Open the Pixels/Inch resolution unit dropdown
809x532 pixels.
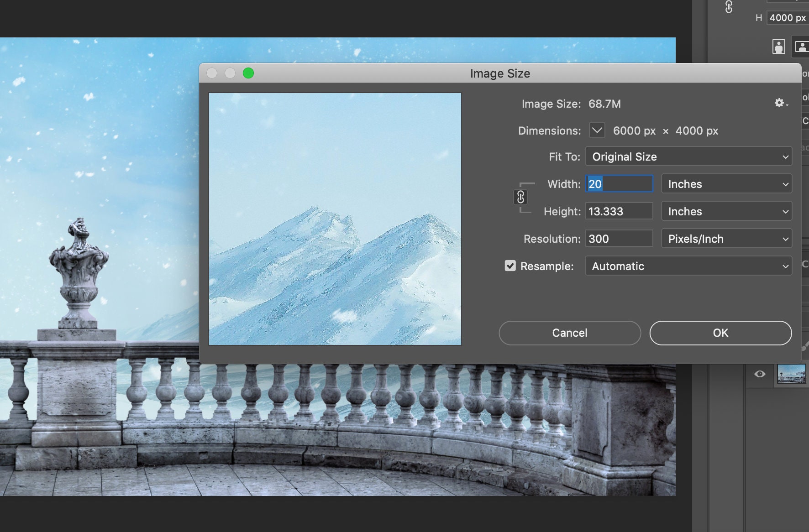pos(726,239)
